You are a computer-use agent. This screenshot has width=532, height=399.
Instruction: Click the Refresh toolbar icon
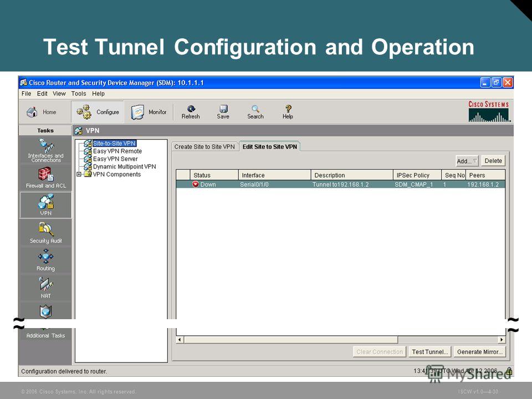(x=191, y=109)
